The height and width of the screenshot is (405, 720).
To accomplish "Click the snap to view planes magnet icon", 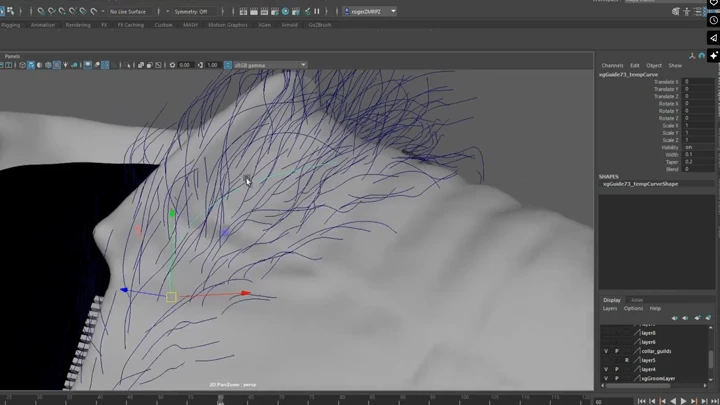I will tap(83, 11).
